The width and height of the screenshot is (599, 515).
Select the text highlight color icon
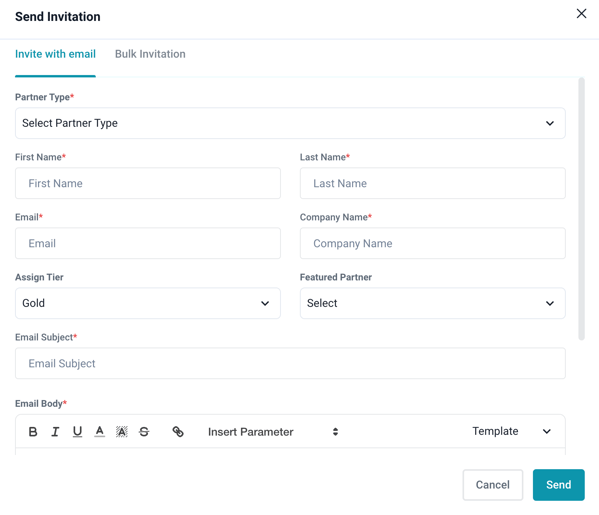pos(121,432)
